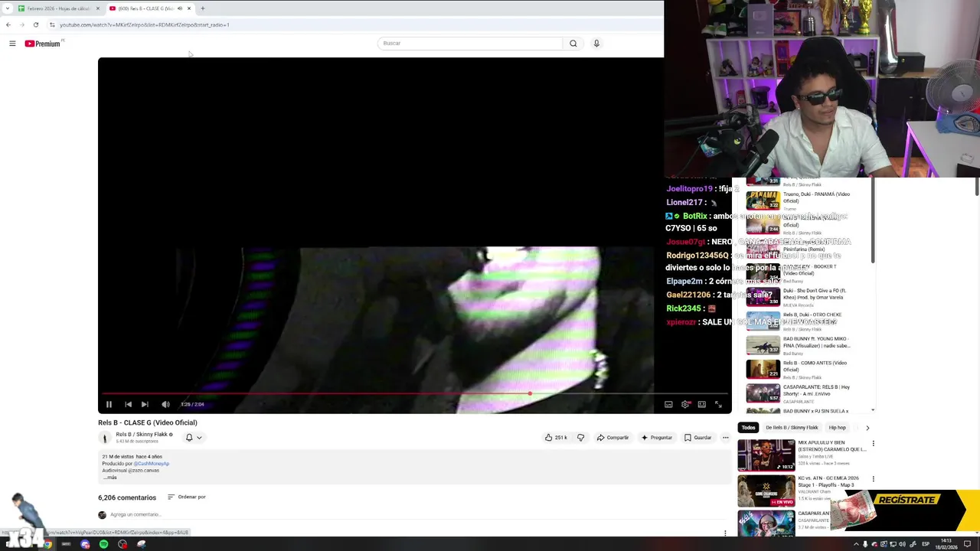This screenshot has height=551, width=980.
Task: Open a new browser tab
Action: point(203,8)
